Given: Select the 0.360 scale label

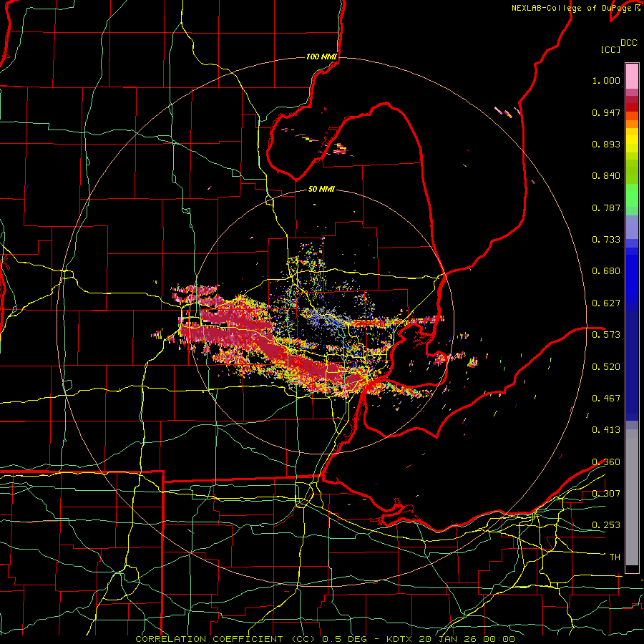Looking at the screenshot, I should [x=606, y=462].
